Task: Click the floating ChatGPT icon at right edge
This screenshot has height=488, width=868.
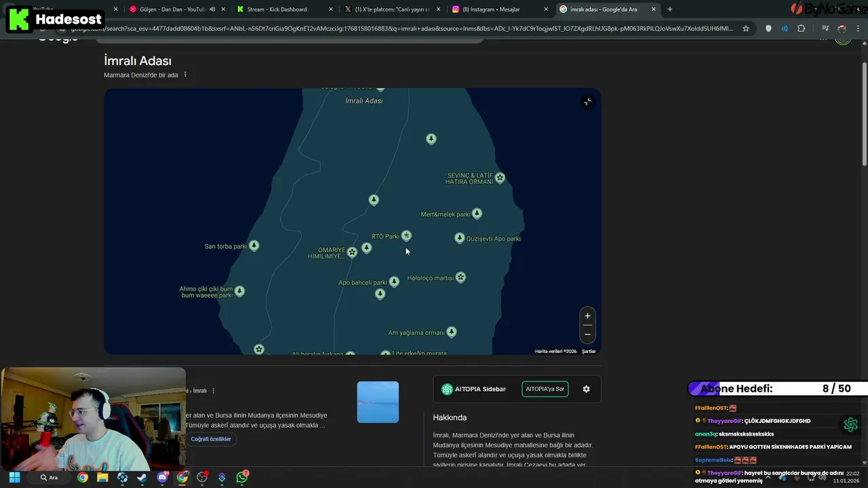Action: coord(851,424)
